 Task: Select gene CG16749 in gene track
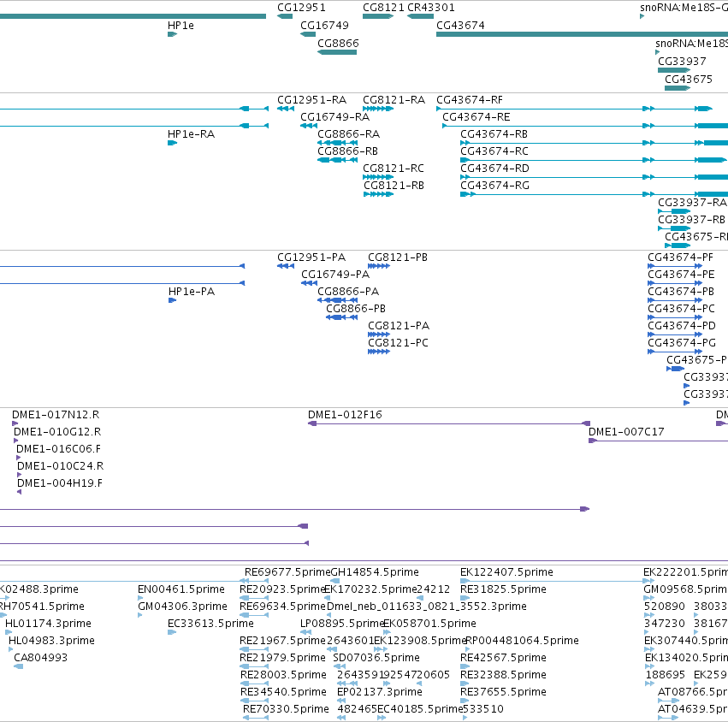click(308, 34)
